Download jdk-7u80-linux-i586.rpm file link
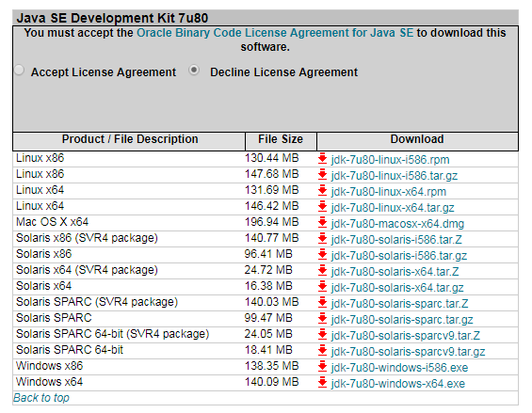The width and height of the screenshot is (532, 413). pos(390,160)
